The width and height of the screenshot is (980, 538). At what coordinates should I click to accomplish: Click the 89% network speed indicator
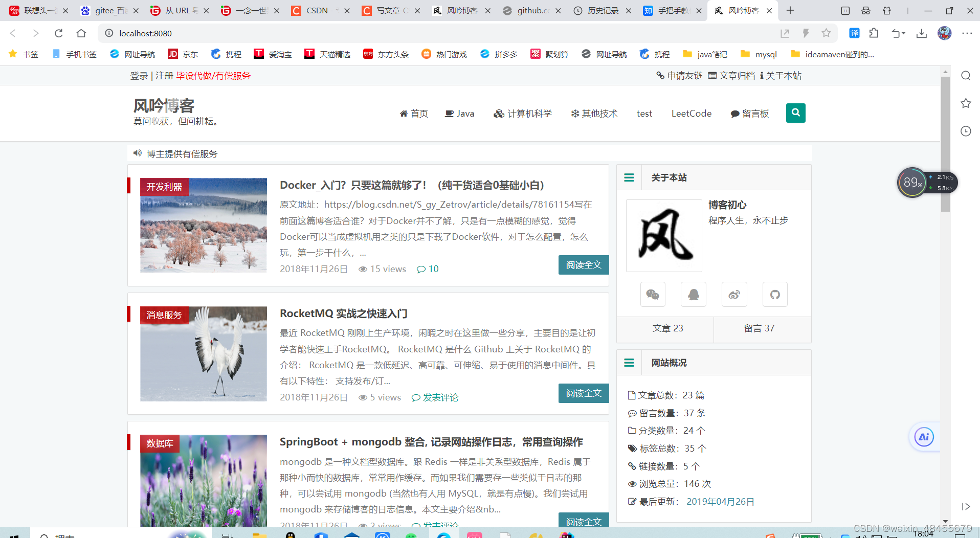[x=912, y=183]
